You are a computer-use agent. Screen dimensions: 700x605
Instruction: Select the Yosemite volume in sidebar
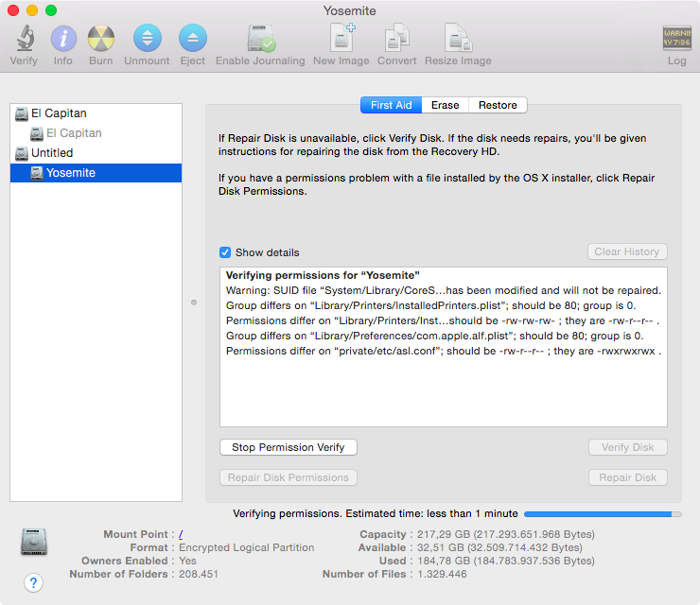click(70, 173)
